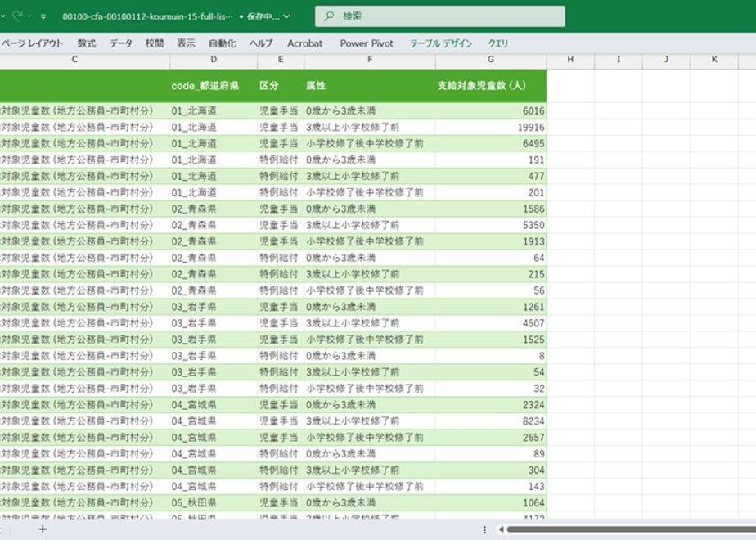Select the cell with value 8234
The width and height of the screenshot is (756, 540).
click(x=491, y=421)
